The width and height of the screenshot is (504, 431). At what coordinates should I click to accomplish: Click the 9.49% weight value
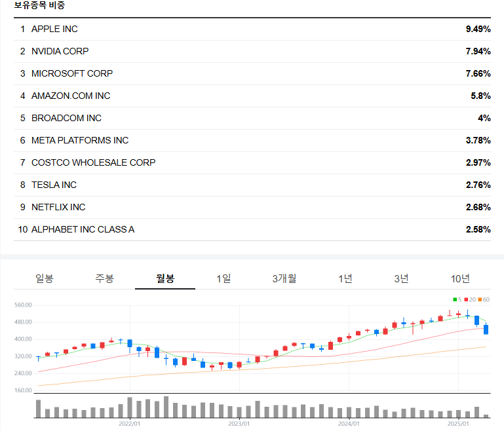pos(478,29)
